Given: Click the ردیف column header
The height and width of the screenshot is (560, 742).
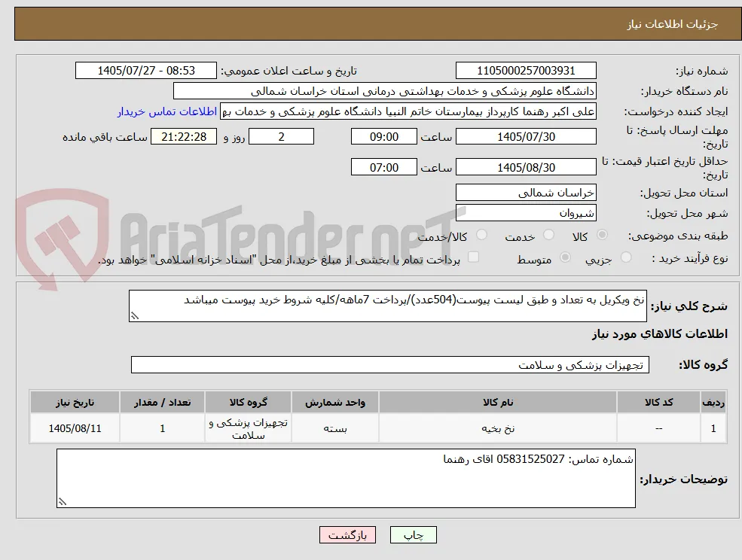Looking at the screenshot, I should (x=713, y=403).
